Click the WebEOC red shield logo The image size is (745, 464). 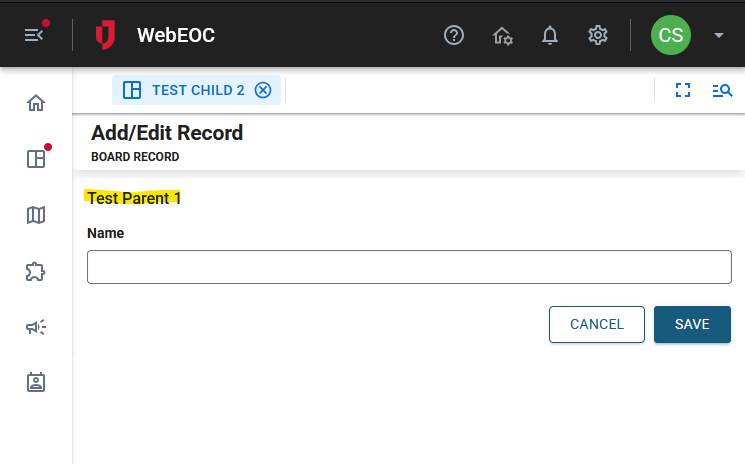coord(105,36)
